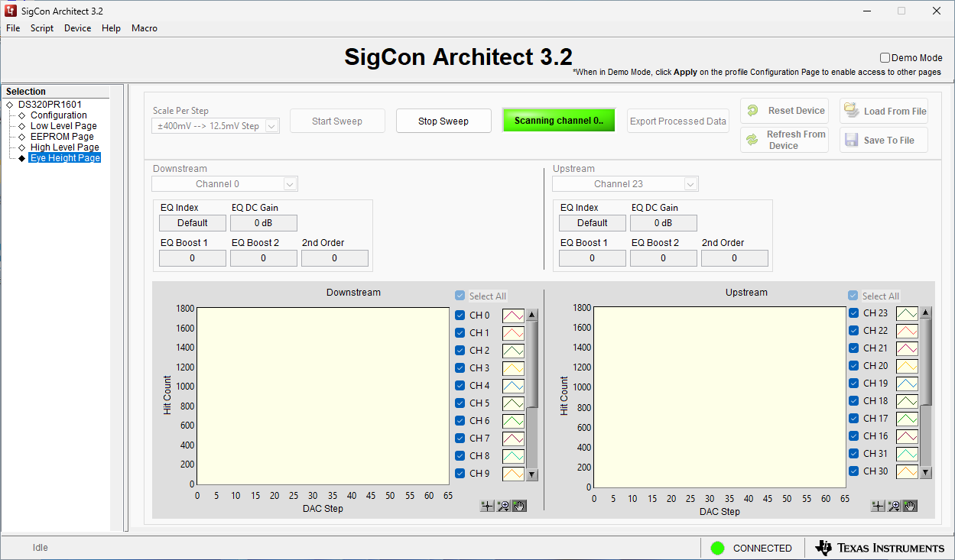Uncheck CH 19 in Upstream legend
Viewport: 955px width, 560px height.
(x=853, y=384)
